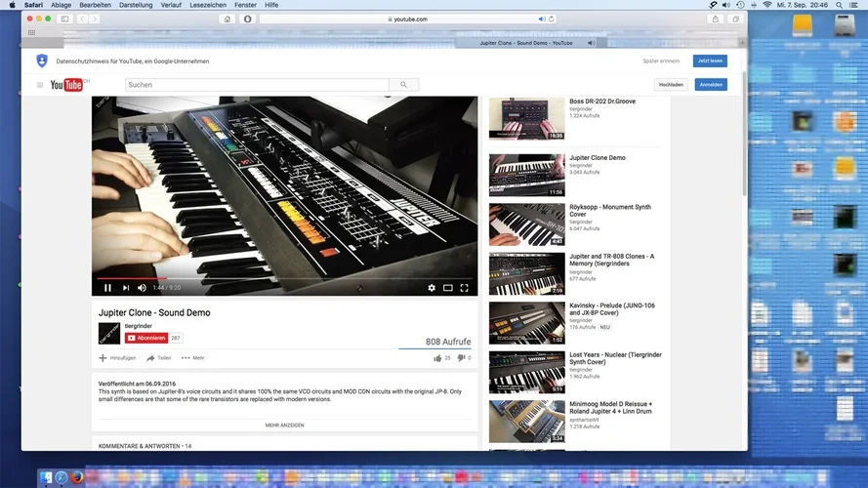Click the Safari extension circle icon
868x488 pixels.
[247, 19]
